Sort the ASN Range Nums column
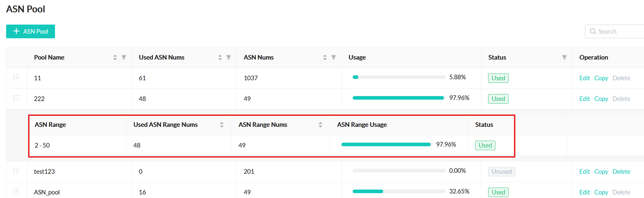The image size is (644, 198). [x=320, y=125]
